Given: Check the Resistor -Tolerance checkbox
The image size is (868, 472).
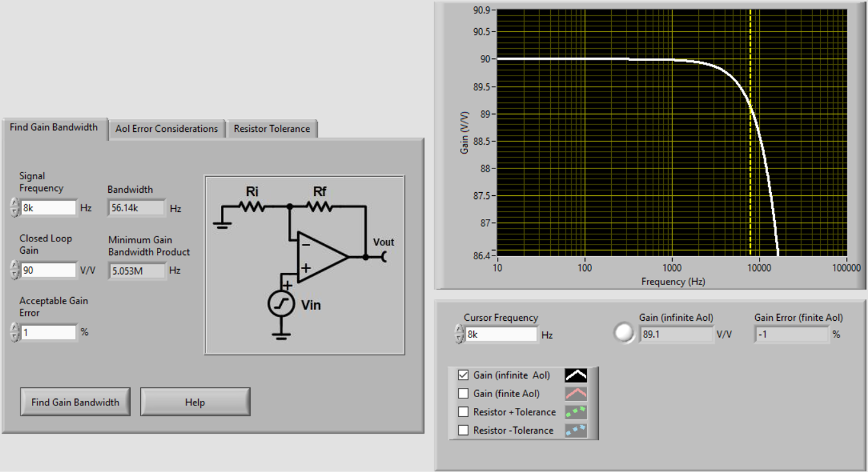Looking at the screenshot, I should click(x=463, y=430).
